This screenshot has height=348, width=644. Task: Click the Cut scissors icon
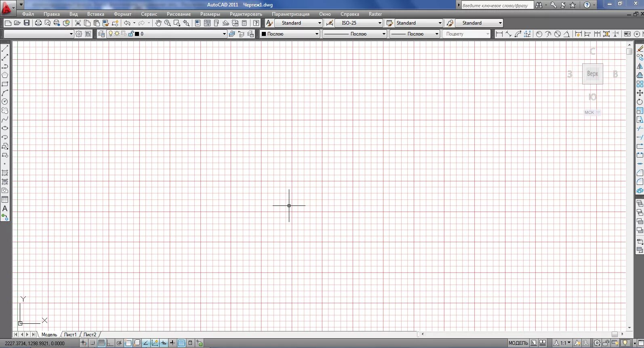78,23
